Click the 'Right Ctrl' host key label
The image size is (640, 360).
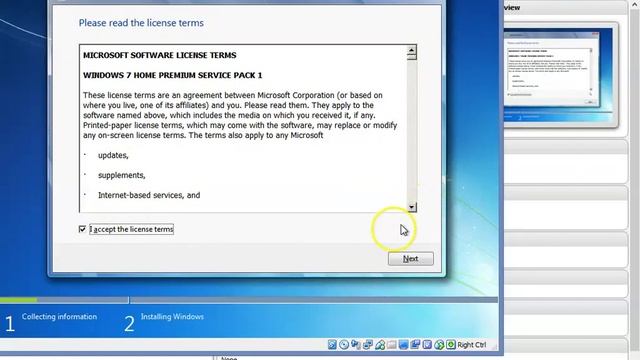[471, 345]
